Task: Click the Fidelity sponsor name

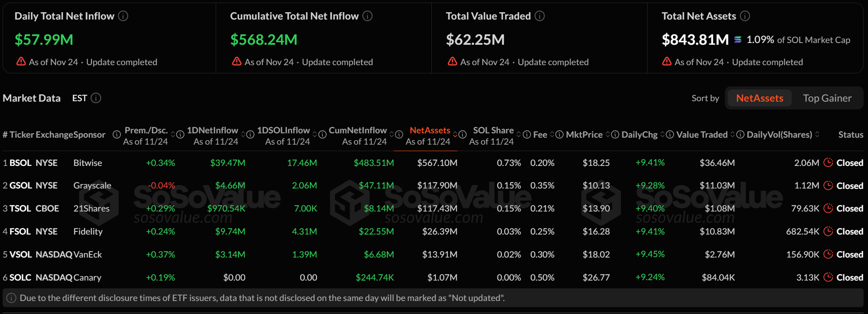Action: coord(88,231)
